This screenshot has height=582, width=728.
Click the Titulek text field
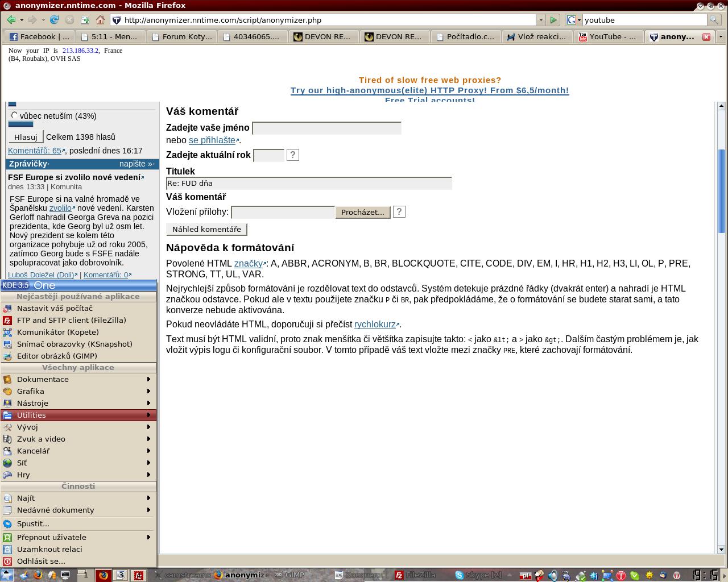coord(309,183)
